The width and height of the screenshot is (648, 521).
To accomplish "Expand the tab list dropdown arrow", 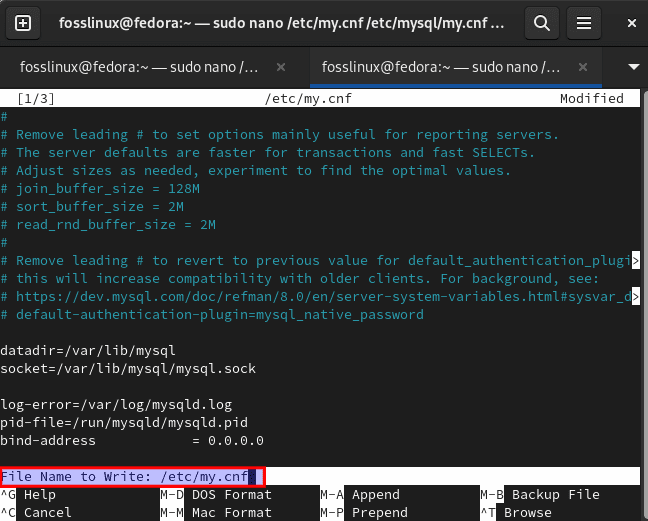I will tap(634, 67).
